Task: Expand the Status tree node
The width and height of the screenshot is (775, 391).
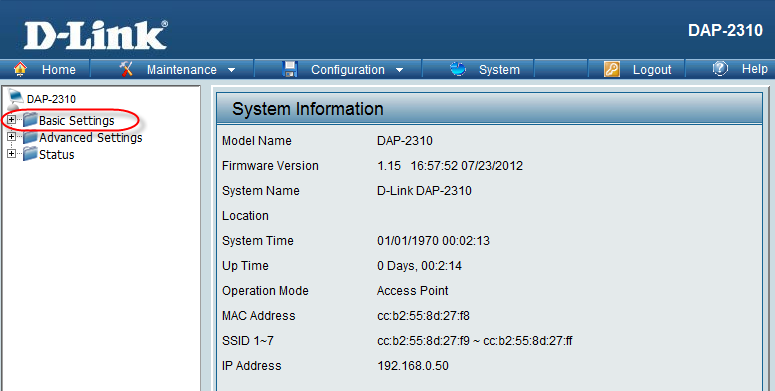Action: [x=11, y=154]
